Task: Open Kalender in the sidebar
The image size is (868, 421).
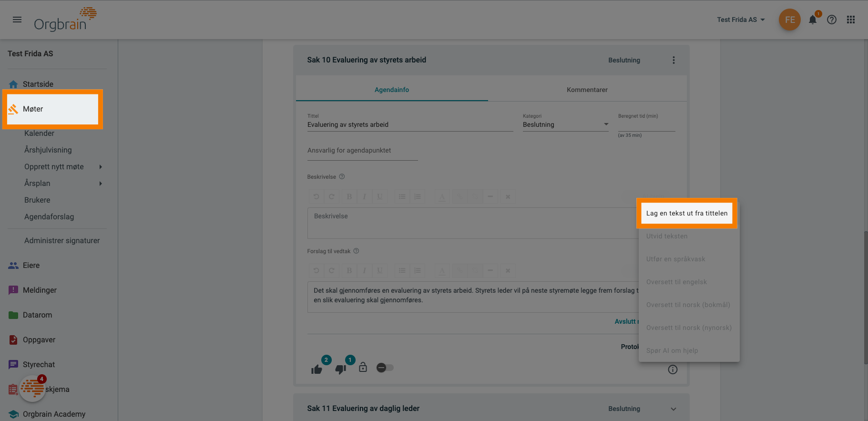Action: click(x=39, y=133)
